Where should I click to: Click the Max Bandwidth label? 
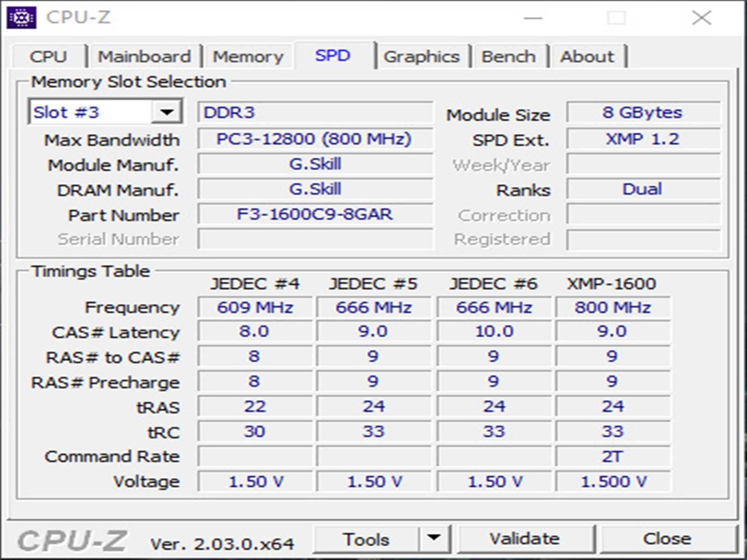tap(112, 140)
